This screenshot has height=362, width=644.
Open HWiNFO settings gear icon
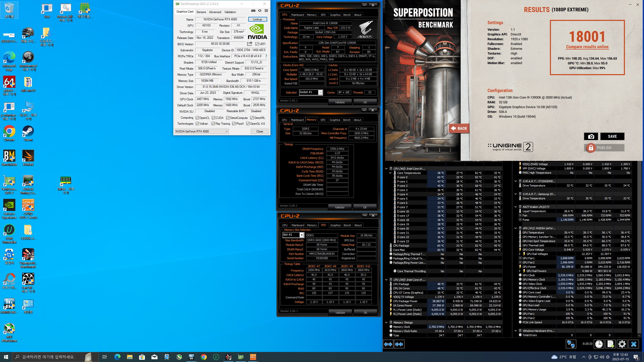click(x=622, y=344)
